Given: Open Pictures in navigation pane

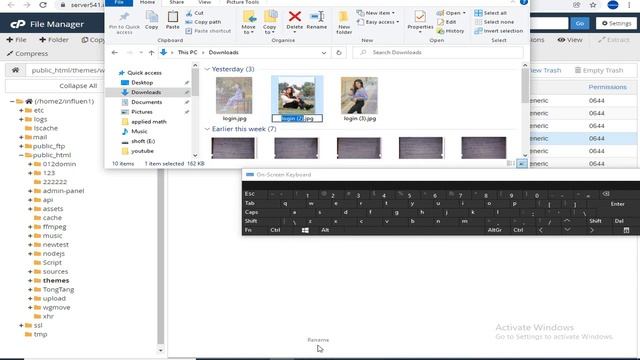Looking at the screenshot, I should pos(142,112).
